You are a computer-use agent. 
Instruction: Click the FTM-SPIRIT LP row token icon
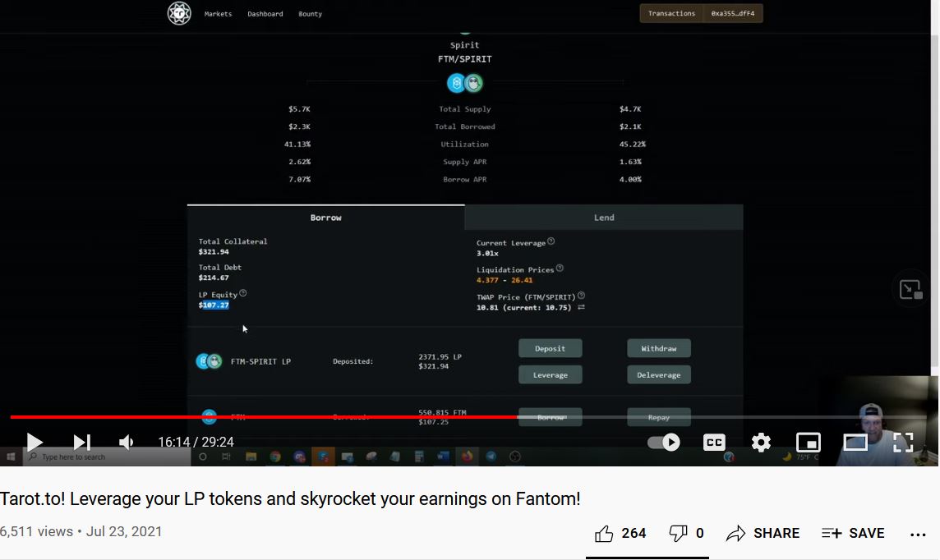point(210,361)
